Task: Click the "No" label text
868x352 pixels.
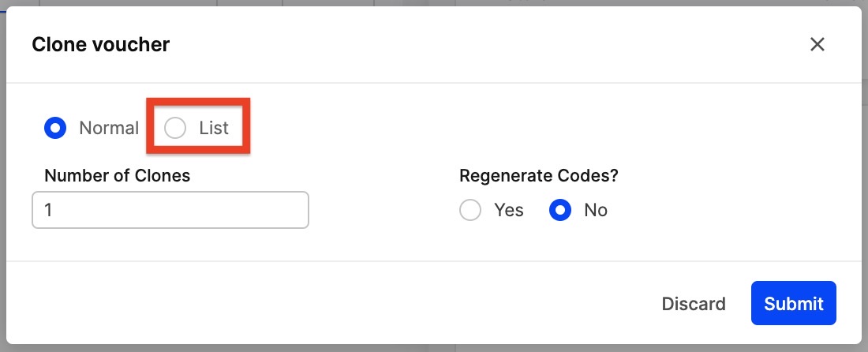Action: coord(596,210)
